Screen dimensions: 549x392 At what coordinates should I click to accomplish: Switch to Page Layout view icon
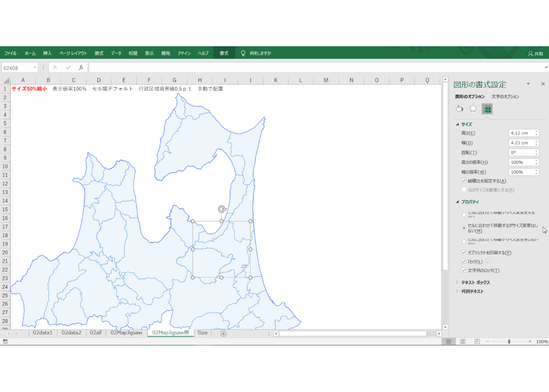[x=462, y=342]
